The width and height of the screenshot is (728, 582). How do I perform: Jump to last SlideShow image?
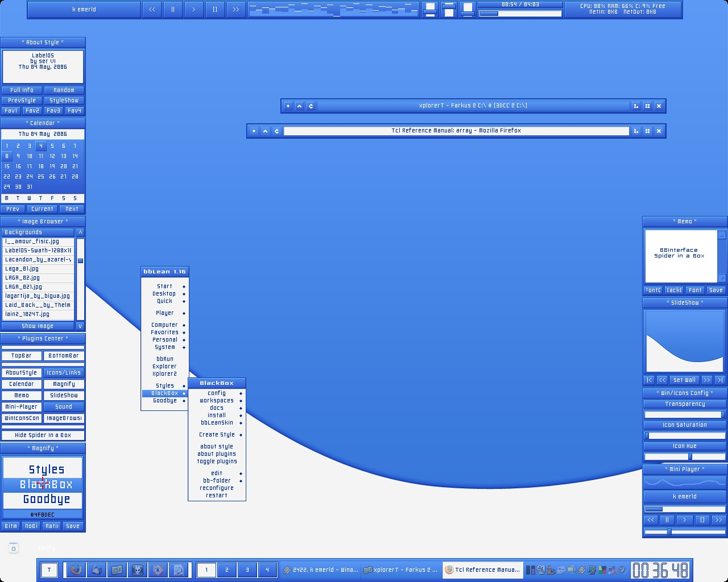720,380
